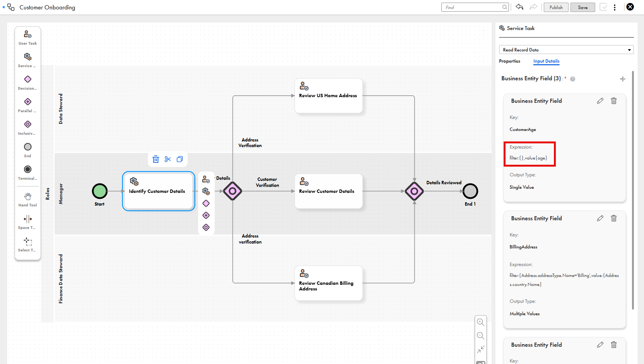The image size is (644, 364).
Task: Delete the selected Identify Customer Details task
Action: click(x=156, y=159)
